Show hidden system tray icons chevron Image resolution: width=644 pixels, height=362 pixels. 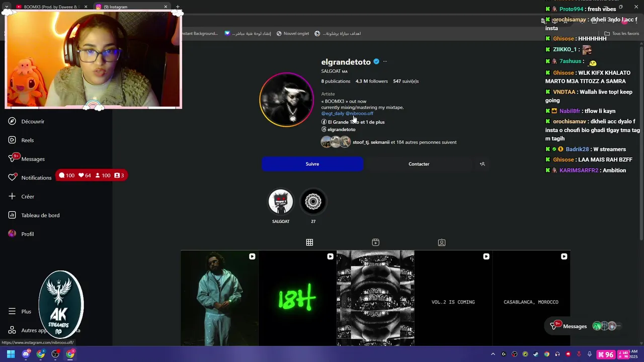click(493, 354)
